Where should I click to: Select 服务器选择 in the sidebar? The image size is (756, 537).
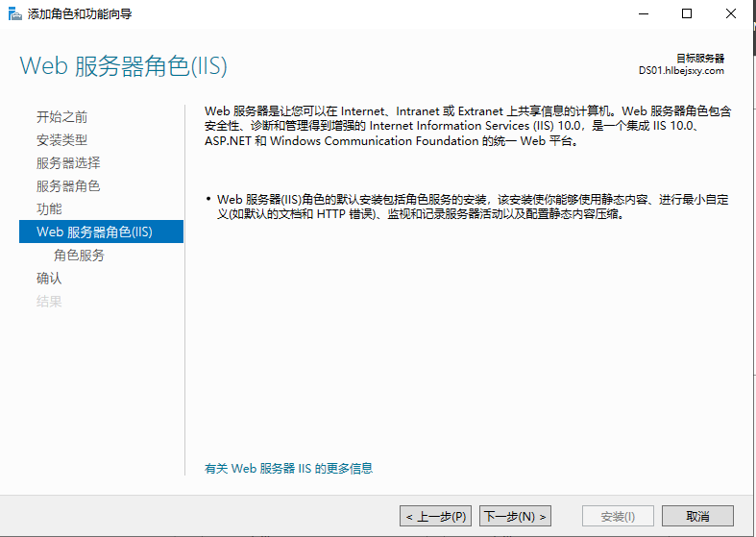(67, 163)
